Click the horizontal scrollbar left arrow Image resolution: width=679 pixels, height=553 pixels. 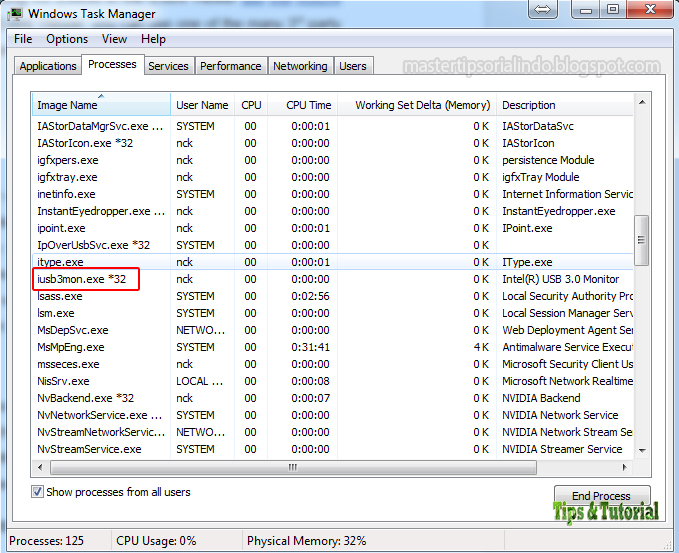[x=40, y=467]
